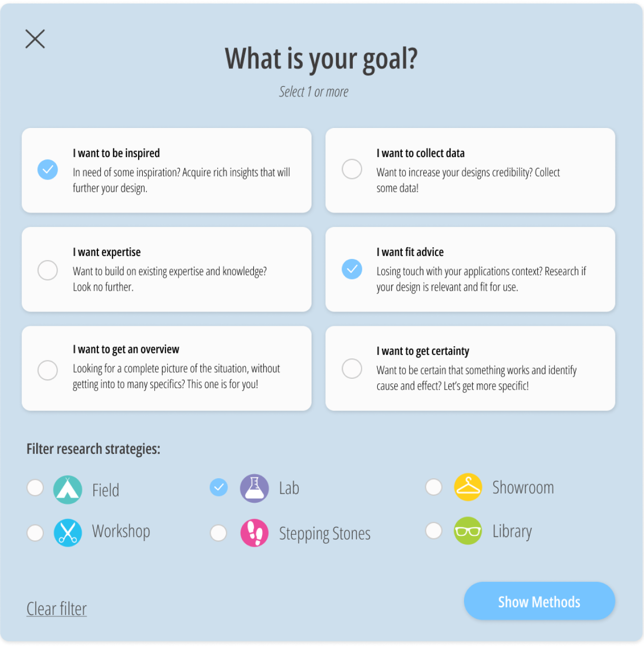
Task: Check the Workshop filter checkbox
Action: click(x=35, y=533)
